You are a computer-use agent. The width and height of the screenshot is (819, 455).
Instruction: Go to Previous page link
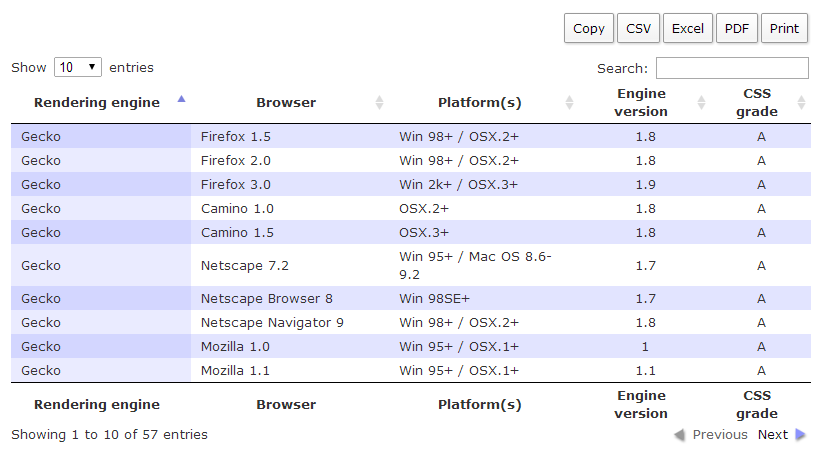[720, 435]
